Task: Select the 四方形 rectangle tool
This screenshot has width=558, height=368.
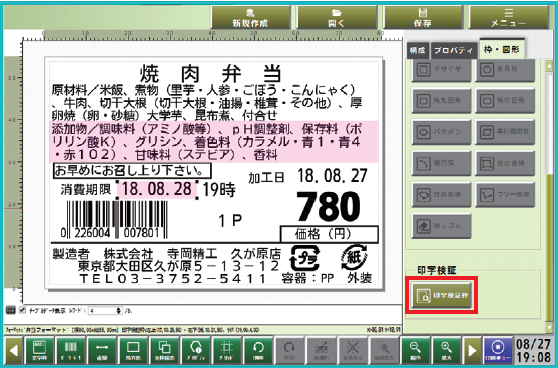Action: click(133, 351)
